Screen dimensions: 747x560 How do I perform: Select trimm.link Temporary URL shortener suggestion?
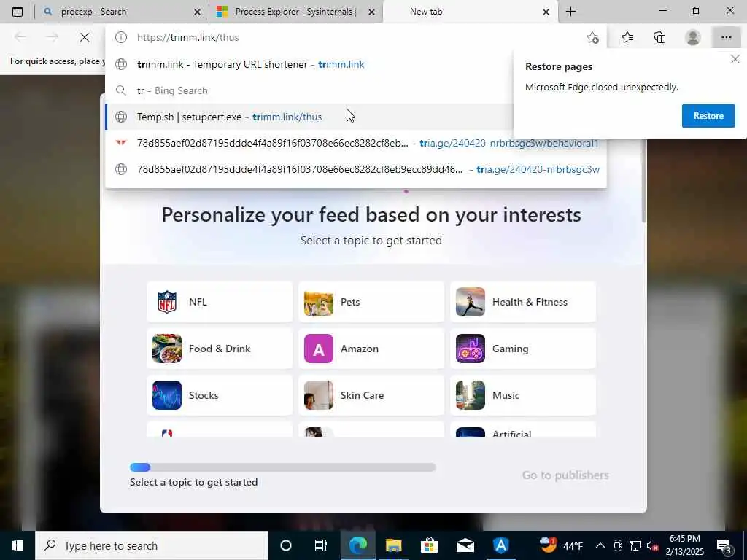click(309, 64)
